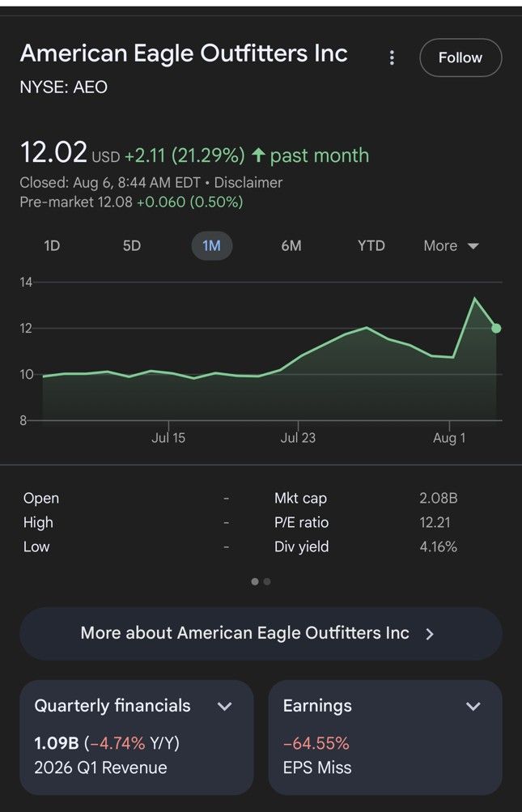This screenshot has height=812, width=522.
Task: Select the 1D chart range
Action: coord(52,245)
